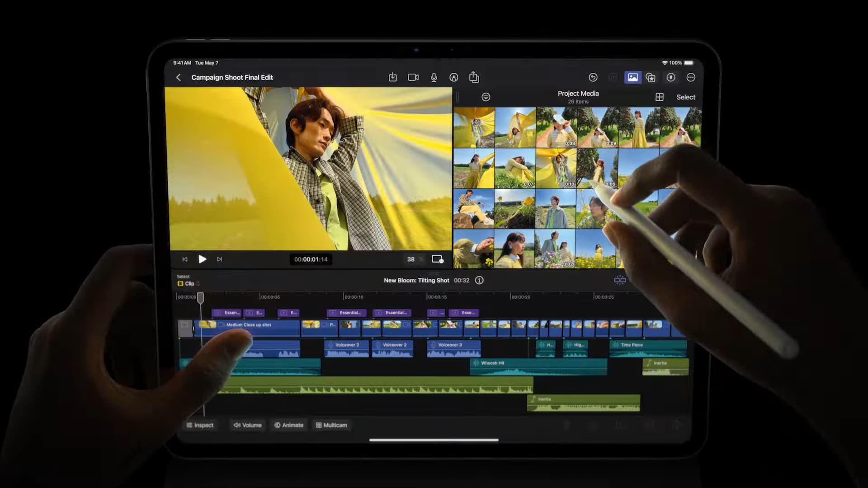Open the background tasks icon
The width and height of the screenshot is (868, 488).
670,77
